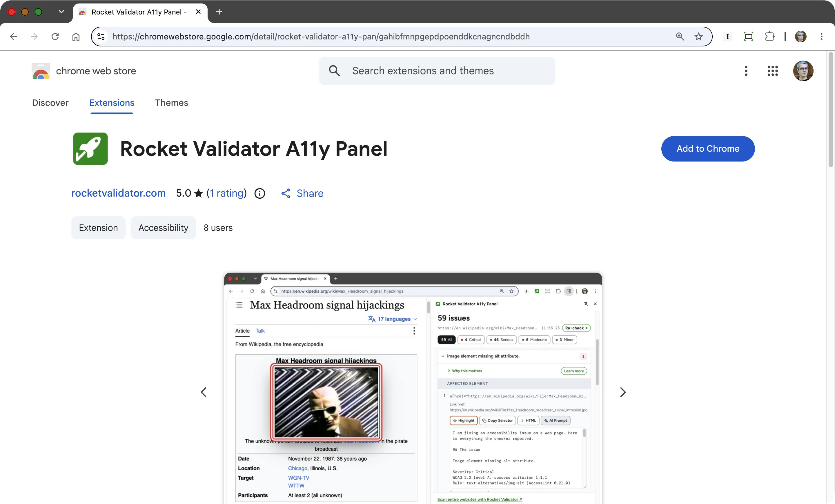Open the zoom magnifier in address bar
This screenshot has height=504, width=835.
(x=680, y=36)
